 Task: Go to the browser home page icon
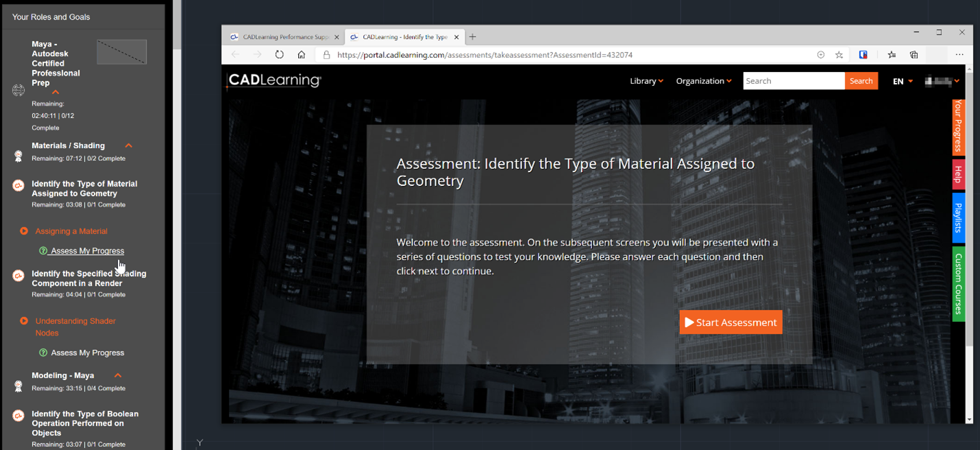click(301, 55)
